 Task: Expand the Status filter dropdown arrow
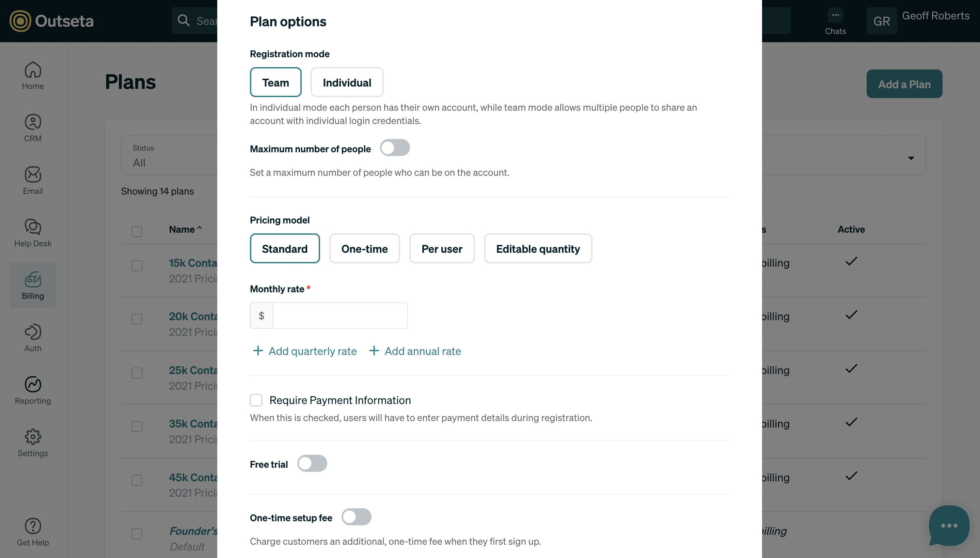tap(911, 158)
